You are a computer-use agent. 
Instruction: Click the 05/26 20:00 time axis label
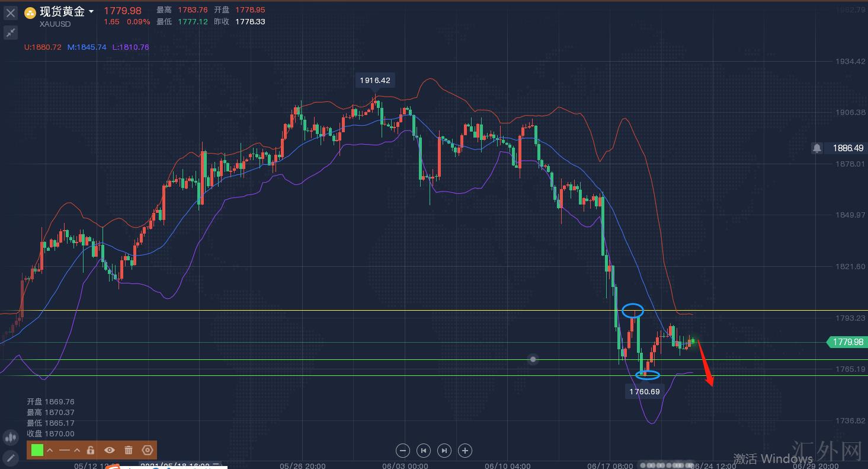303,465
